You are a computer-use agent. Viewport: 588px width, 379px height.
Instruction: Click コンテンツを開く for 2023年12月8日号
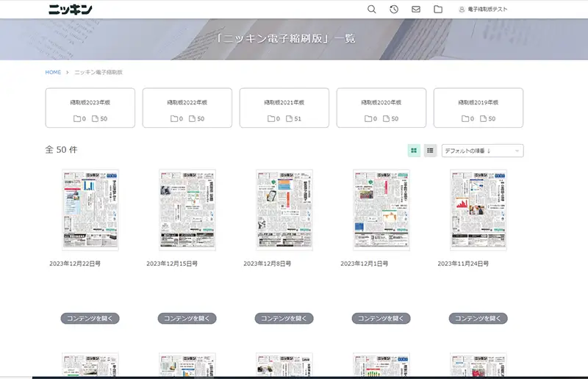tap(284, 319)
